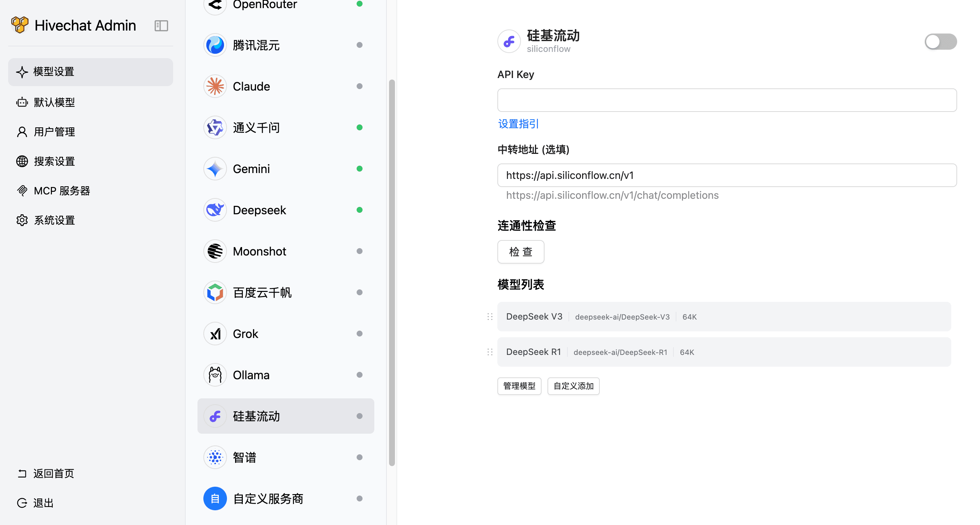Select the 百度云千帆 provider name
The width and height of the screenshot is (980, 525).
coord(262,293)
